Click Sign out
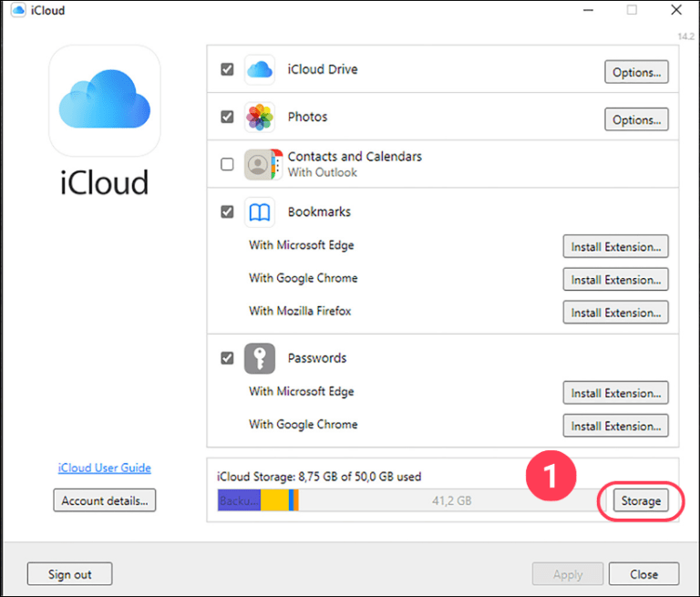 click(69, 574)
